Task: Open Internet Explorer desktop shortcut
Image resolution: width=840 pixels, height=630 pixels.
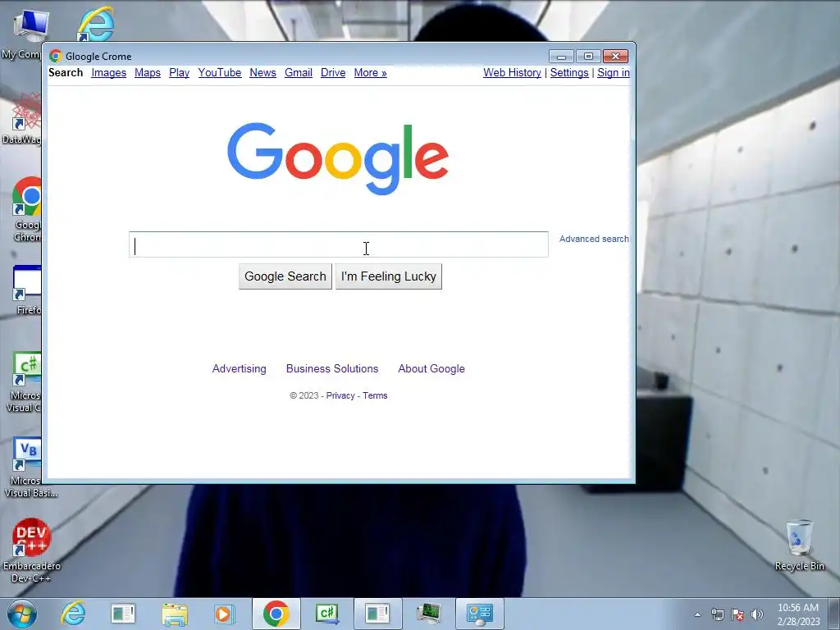Action: [x=95, y=24]
